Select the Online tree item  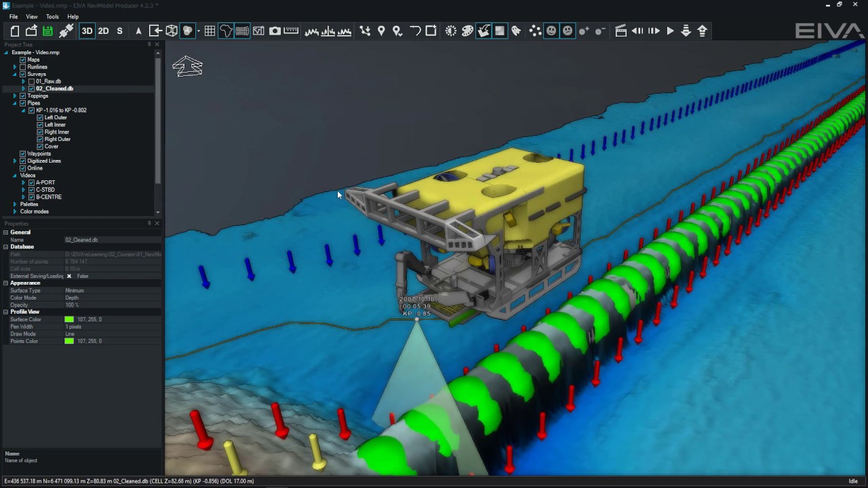tap(35, 168)
